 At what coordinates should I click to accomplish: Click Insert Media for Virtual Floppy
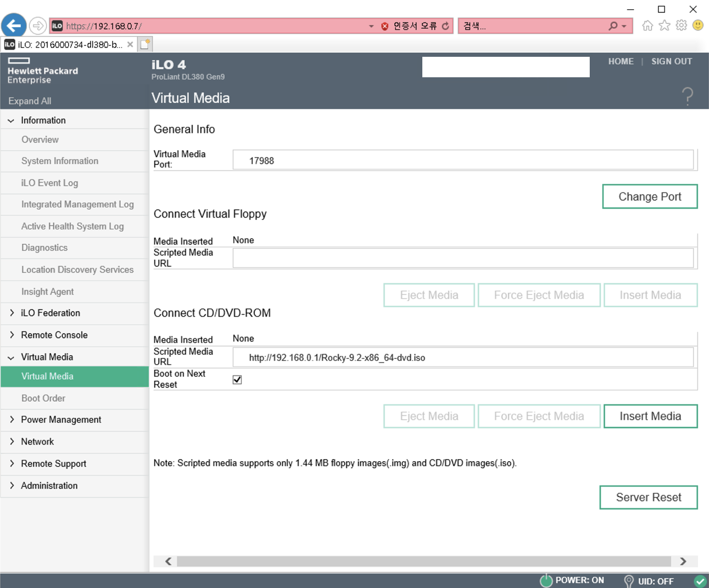point(650,295)
